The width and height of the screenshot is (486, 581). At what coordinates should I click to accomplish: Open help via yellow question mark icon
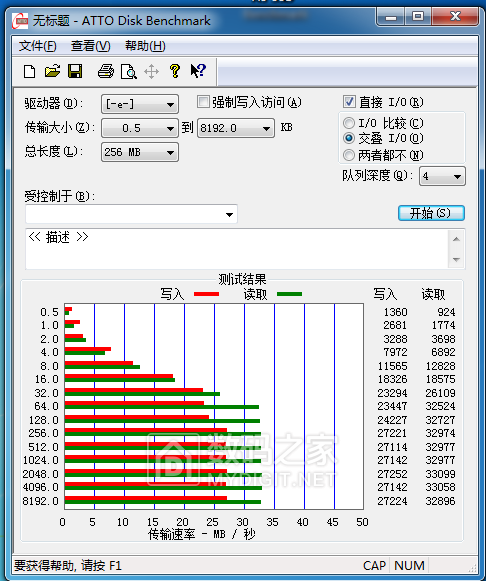(x=174, y=71)
